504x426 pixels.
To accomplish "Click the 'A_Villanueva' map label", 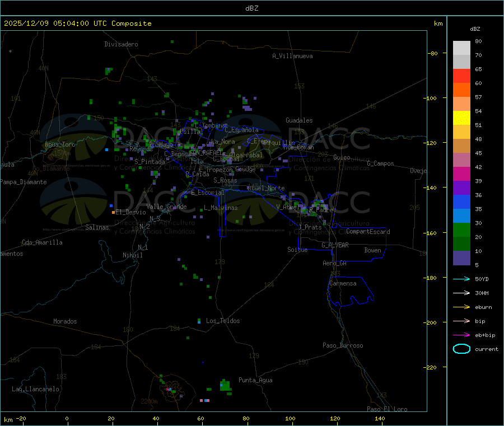I will [x=292, y=56].
